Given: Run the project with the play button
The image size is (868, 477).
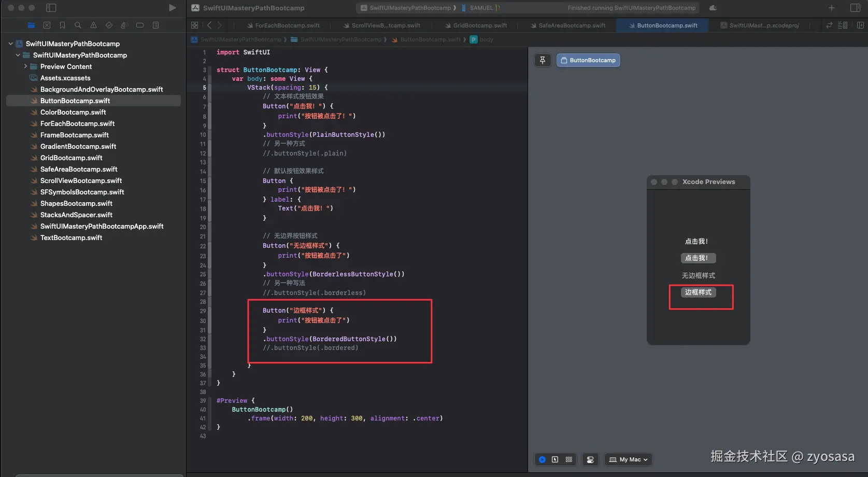Looking at the screenshot, I should click(x=173, y=8).
